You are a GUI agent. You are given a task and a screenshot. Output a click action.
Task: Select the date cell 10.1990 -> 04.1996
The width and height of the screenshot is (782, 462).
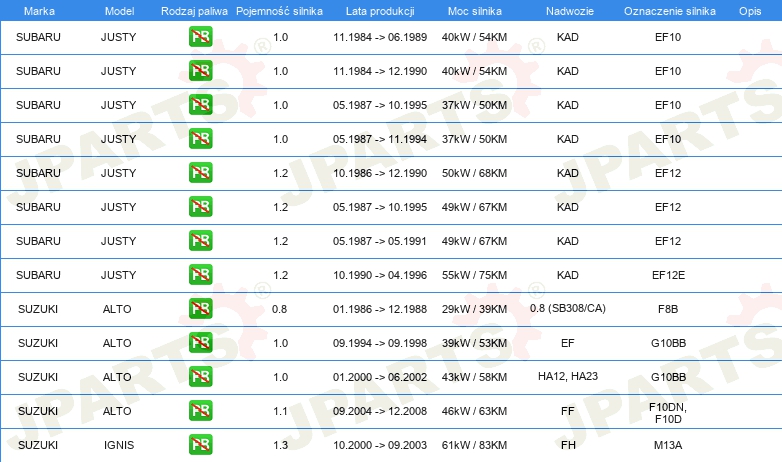pyautogui.click(x=380, y=275)
